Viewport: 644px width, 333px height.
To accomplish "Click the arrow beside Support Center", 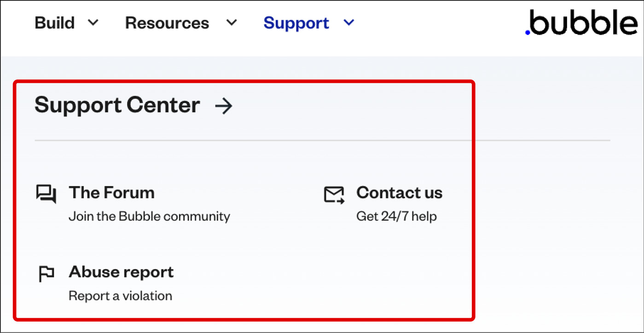I will (x=224, y=107).
